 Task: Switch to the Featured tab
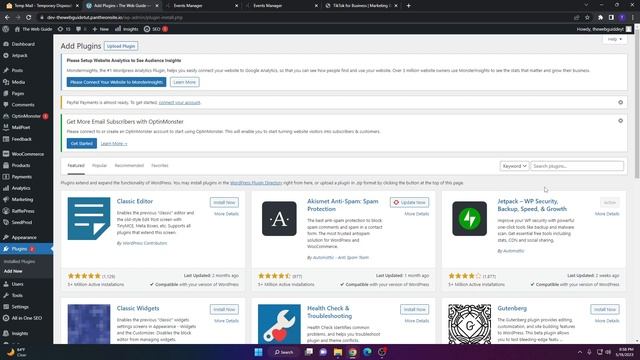point(76,166)
